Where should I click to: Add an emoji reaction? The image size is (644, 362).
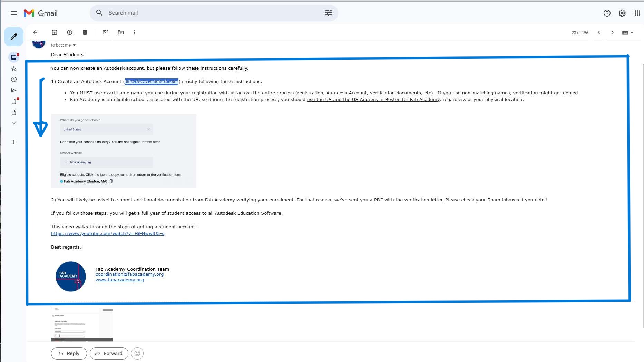137,353
